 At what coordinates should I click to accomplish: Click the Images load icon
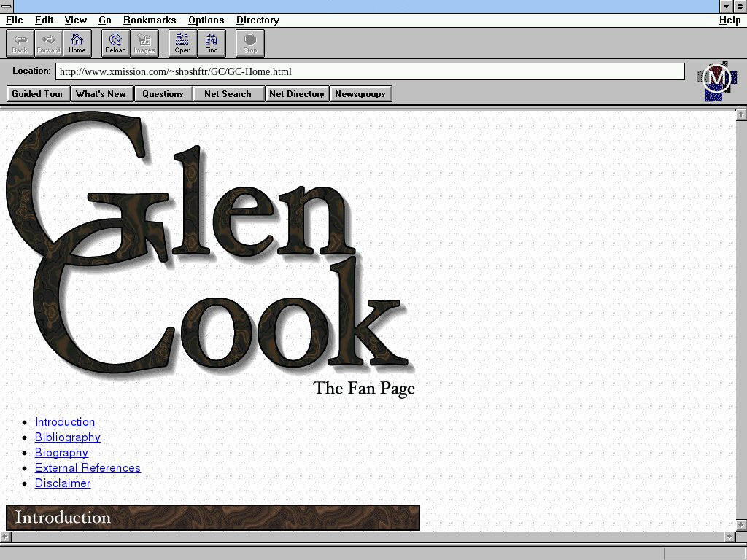[144, 43]
